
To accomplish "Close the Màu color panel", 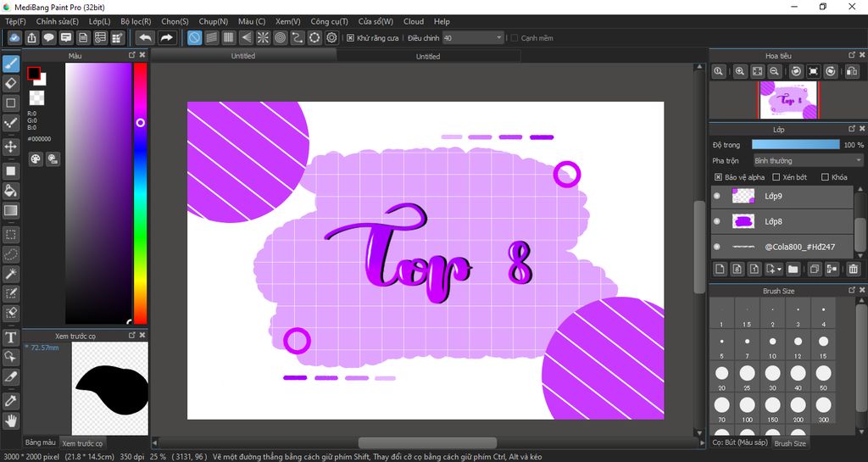I will click(x=142, y=55).
